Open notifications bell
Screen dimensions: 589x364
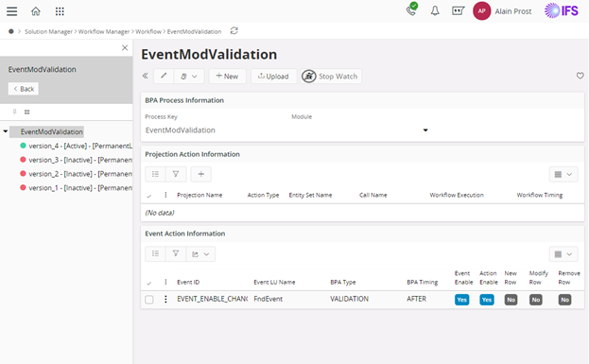point(435,11)
